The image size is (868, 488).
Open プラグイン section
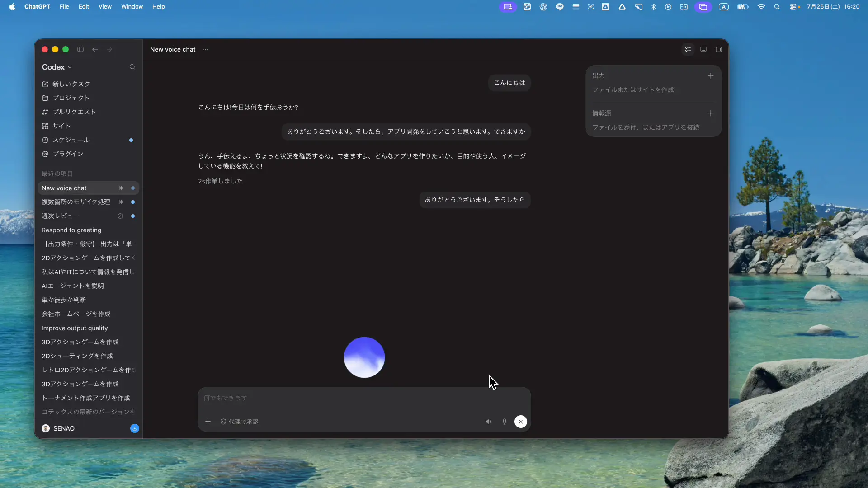point(89,154)
